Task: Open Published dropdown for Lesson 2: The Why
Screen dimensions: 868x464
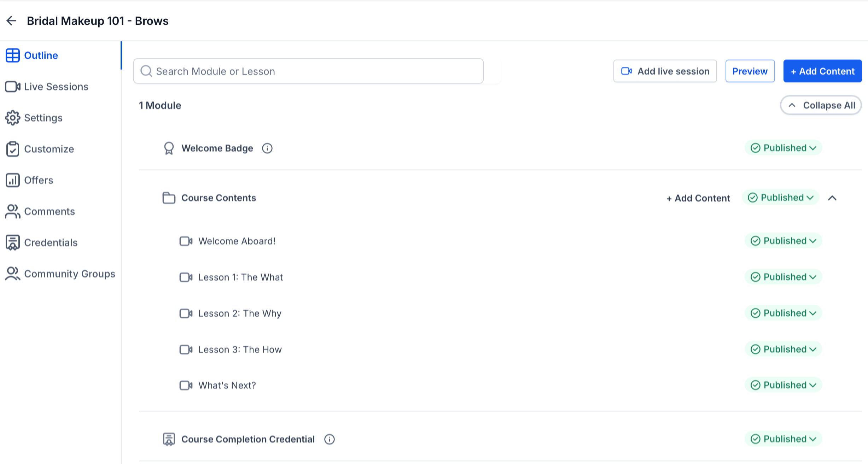Action: 783,313
